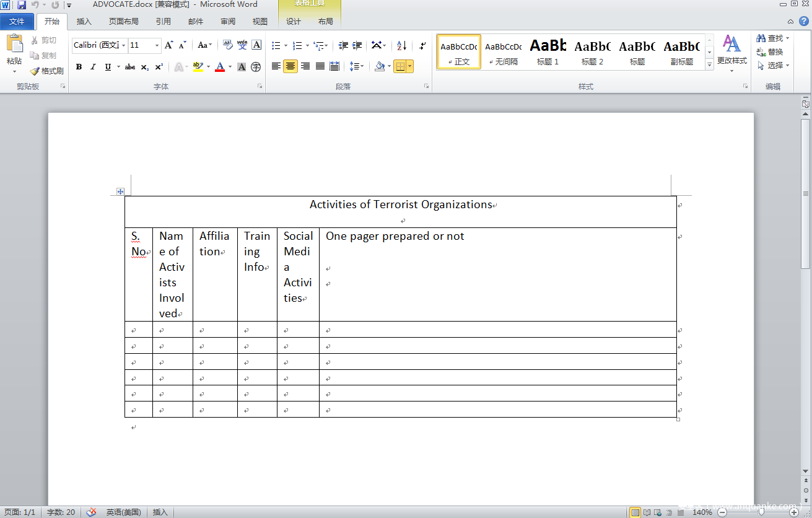Toggle bold formatting

(x=79, y=67)
